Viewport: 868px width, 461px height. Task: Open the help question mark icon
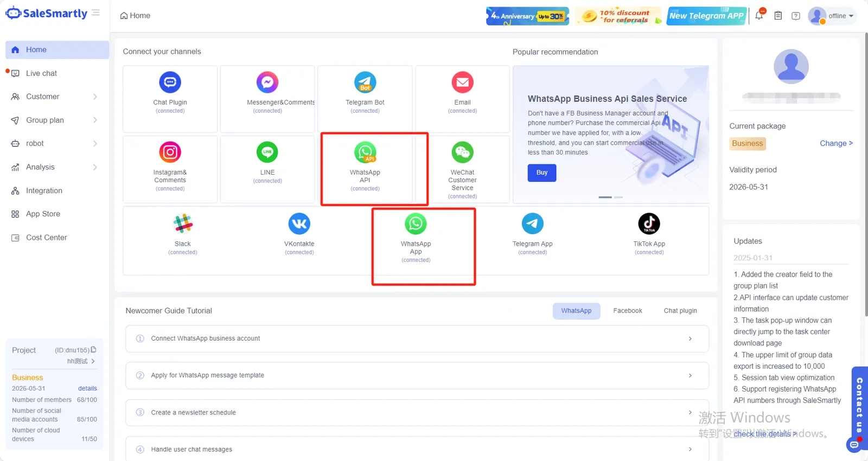point(796,16)
